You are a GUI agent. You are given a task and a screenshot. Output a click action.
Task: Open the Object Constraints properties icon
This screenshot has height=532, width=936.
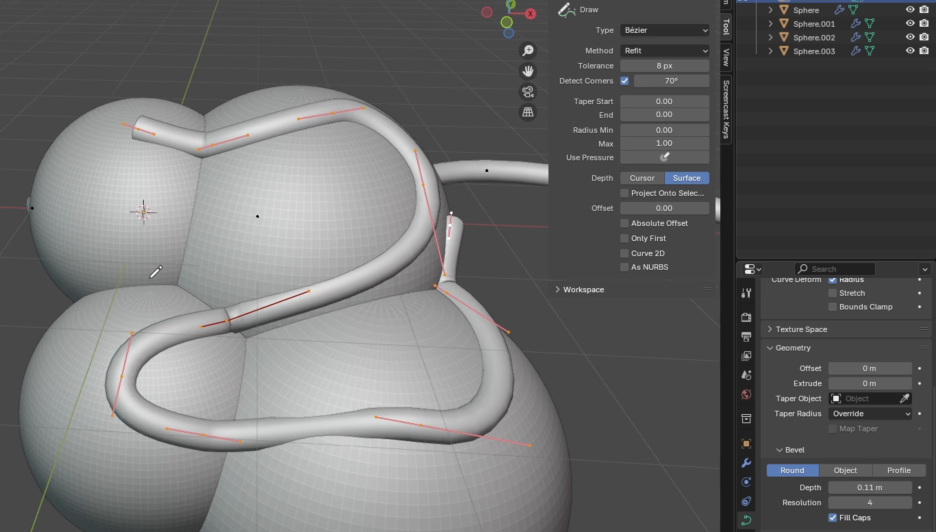pos(746,501)
